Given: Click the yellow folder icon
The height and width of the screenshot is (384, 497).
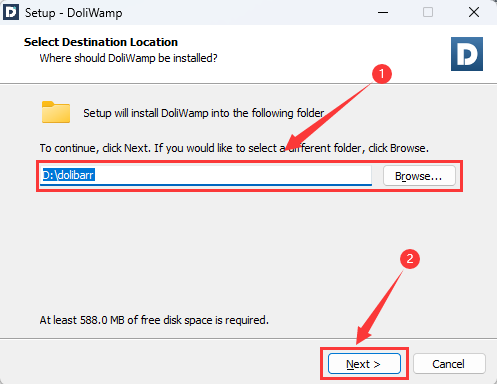Looking at the screenshot, I should pos(56,112).
